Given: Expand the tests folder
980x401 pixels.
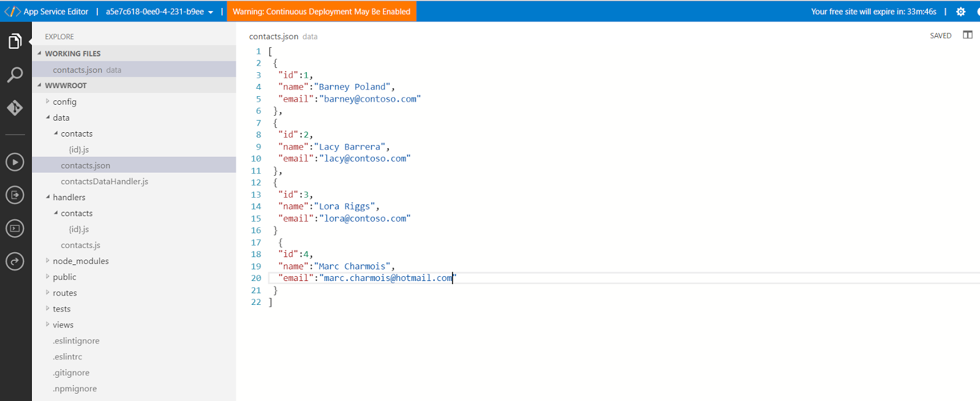Looking at the screenshot, I should click(48, 309).
